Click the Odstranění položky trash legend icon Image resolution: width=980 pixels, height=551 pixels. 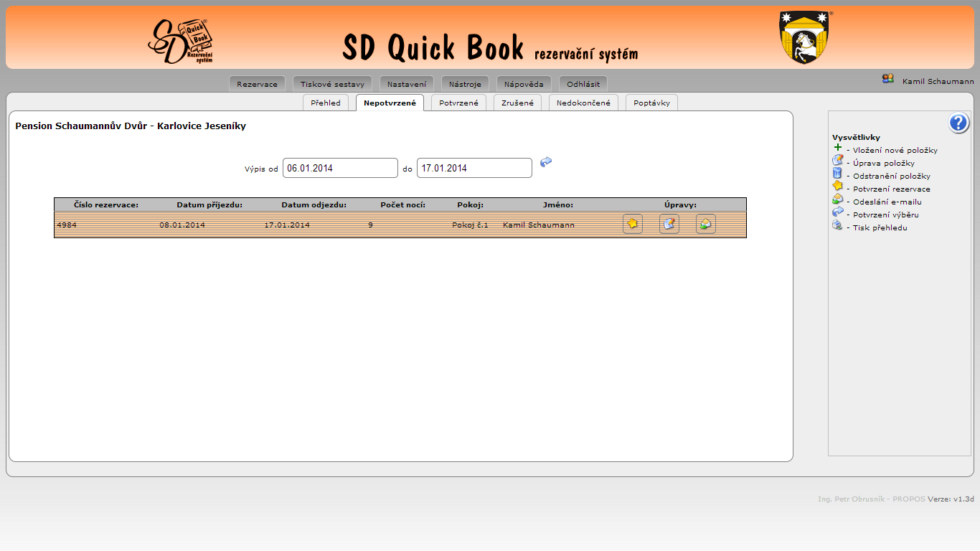[x=837, y=173]
